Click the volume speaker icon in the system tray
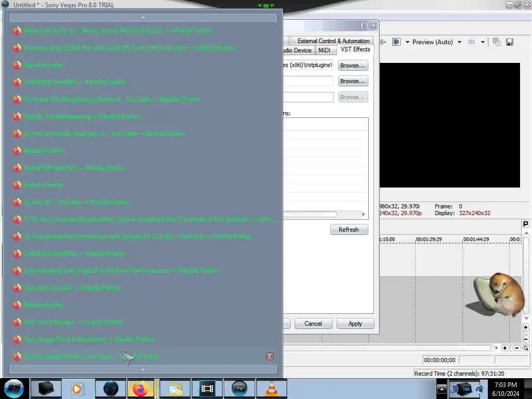This screenshot has height=399, width=532. [x=480, y=389]
